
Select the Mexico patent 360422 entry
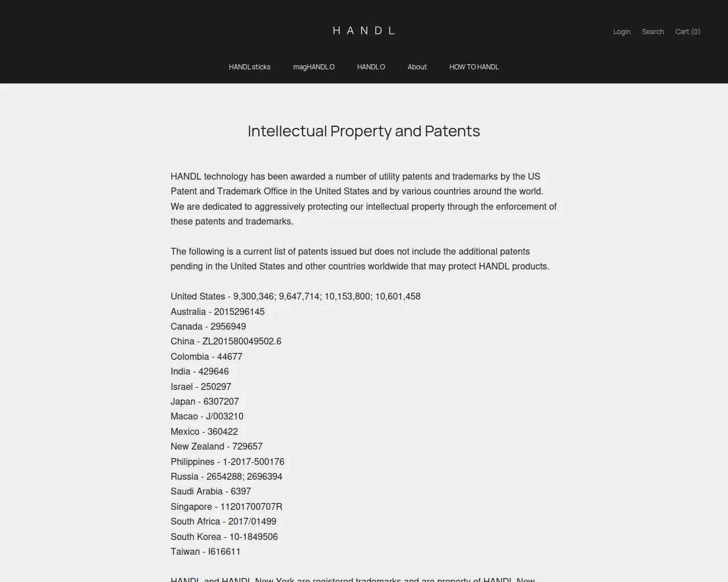point(204,431)
